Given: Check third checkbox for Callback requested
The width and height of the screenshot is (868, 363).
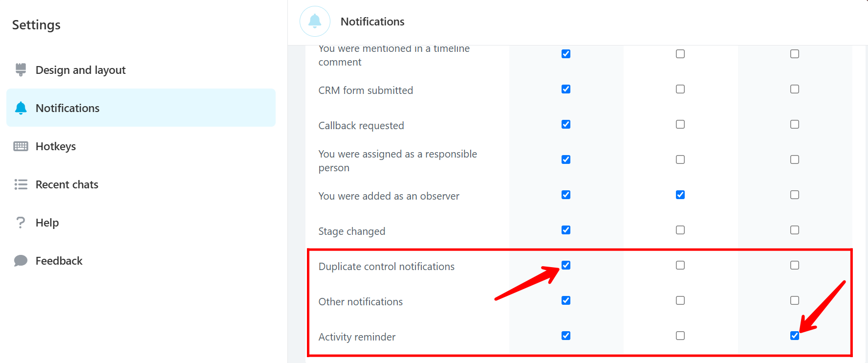Looking at the screenshot, I should coord(795,124).
